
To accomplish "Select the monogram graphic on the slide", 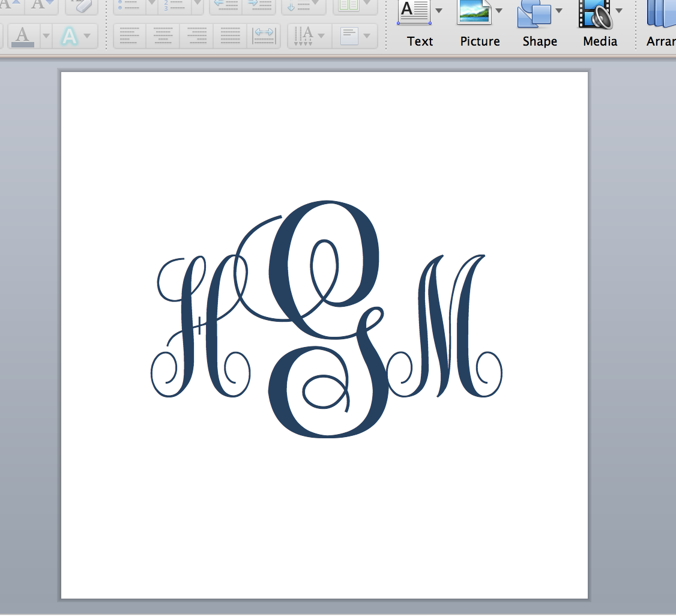I will tap(327, 318).
